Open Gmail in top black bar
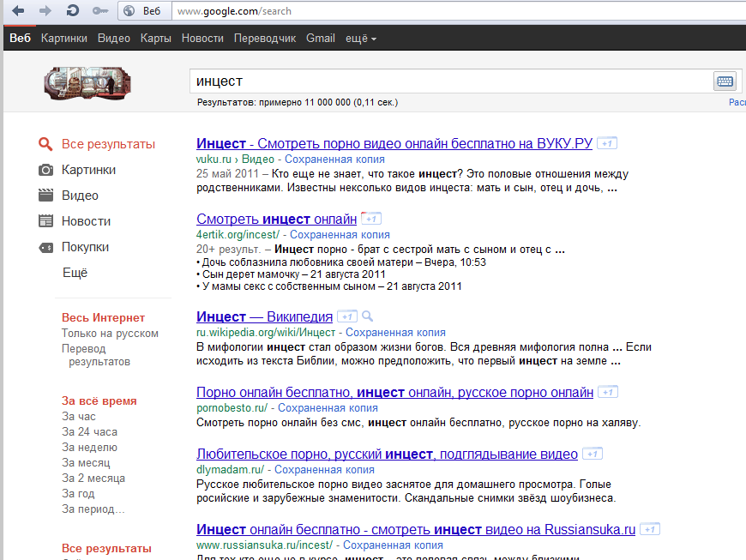746x560 pixels. pos(320,38)
